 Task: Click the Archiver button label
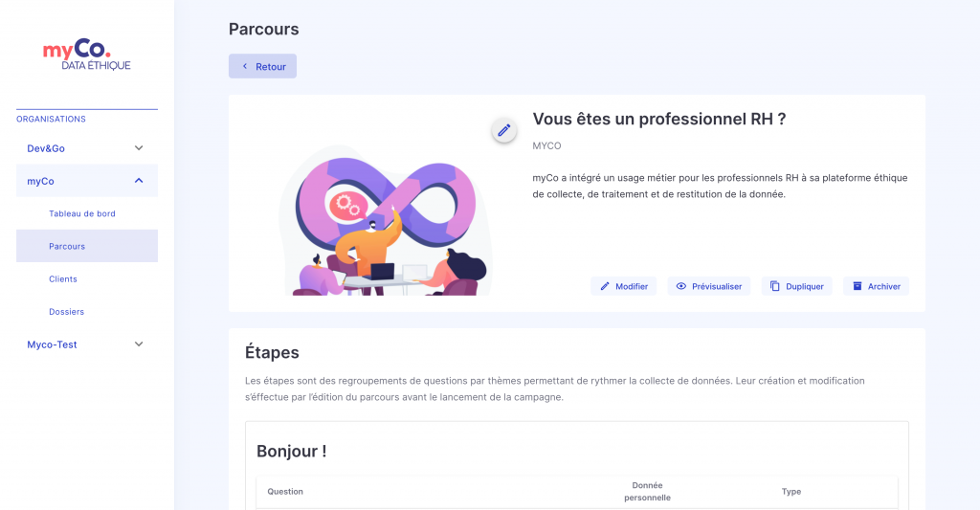coord(883,286)
